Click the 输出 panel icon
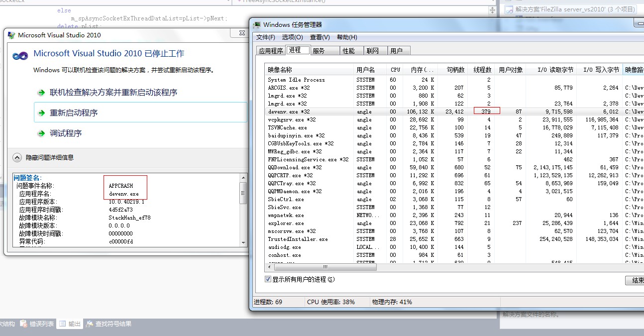 [x=62, y=324]
